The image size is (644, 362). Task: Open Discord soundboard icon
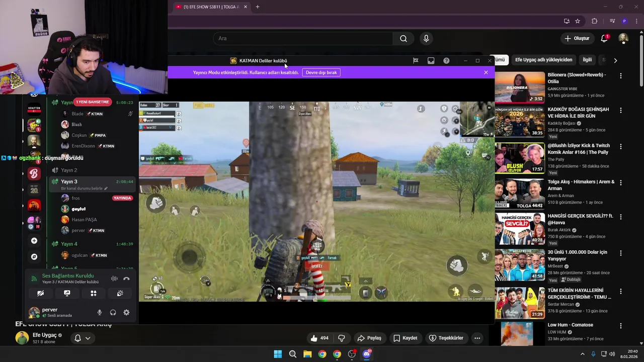[x=120, y=293]
